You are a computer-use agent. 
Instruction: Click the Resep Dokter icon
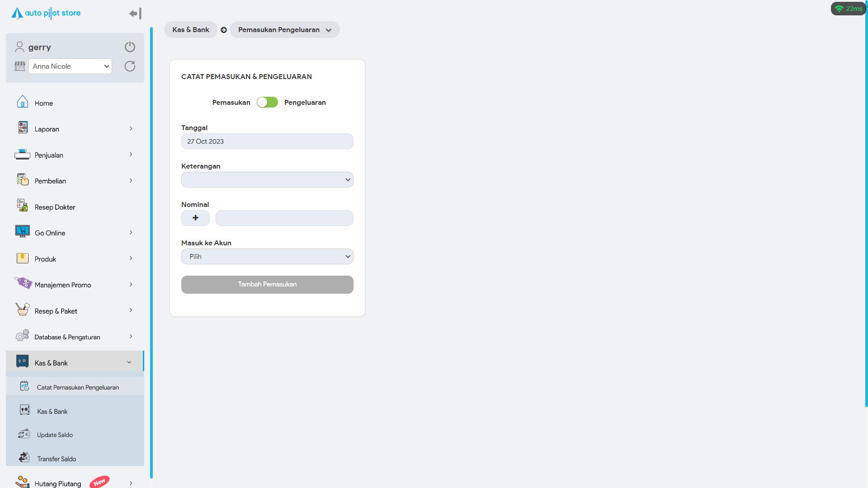pyautogui.click(x=22, y=206)
